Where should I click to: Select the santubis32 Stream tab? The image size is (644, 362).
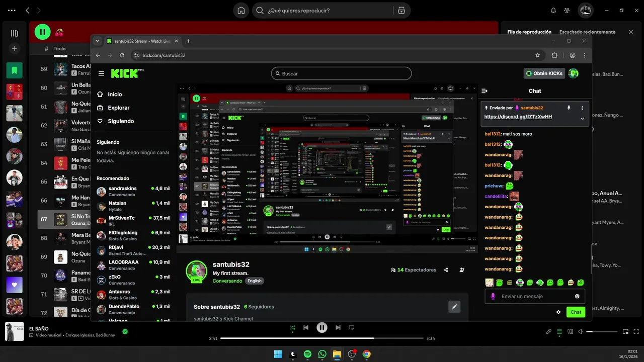click(x=142, y=41)
